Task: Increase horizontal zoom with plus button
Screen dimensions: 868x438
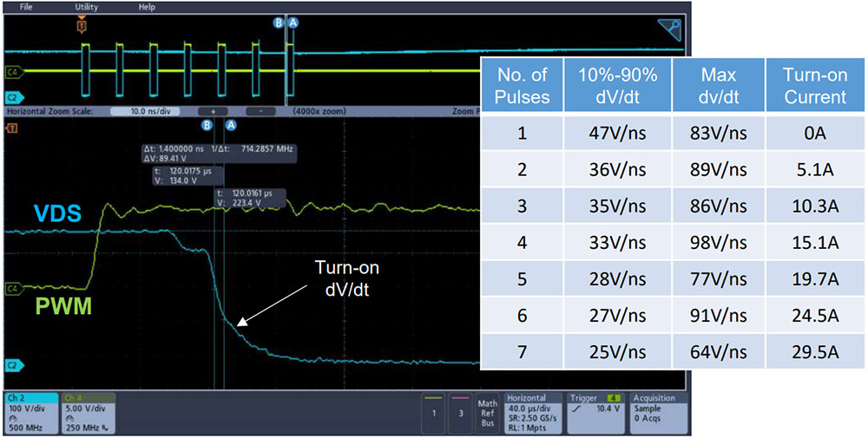Action: 214,112
